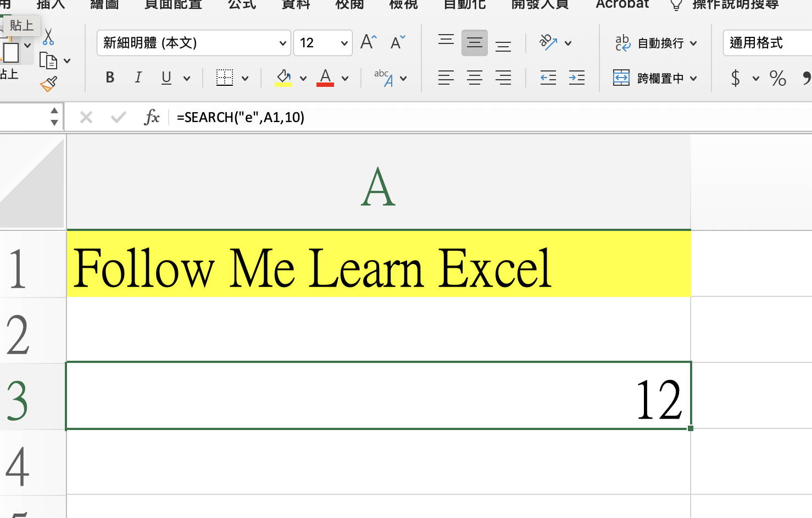
Task: Toggle underline formatting
Action: click(x=166, y=78)
